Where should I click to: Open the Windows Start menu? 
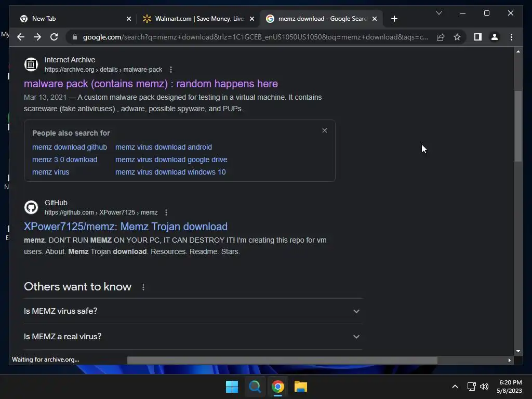pyautogui.click(x=232, y=387)
